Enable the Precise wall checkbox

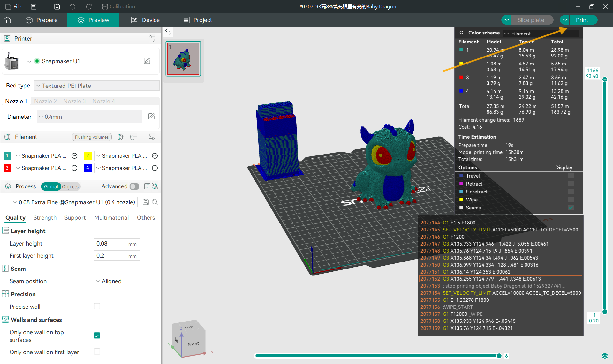97,307
